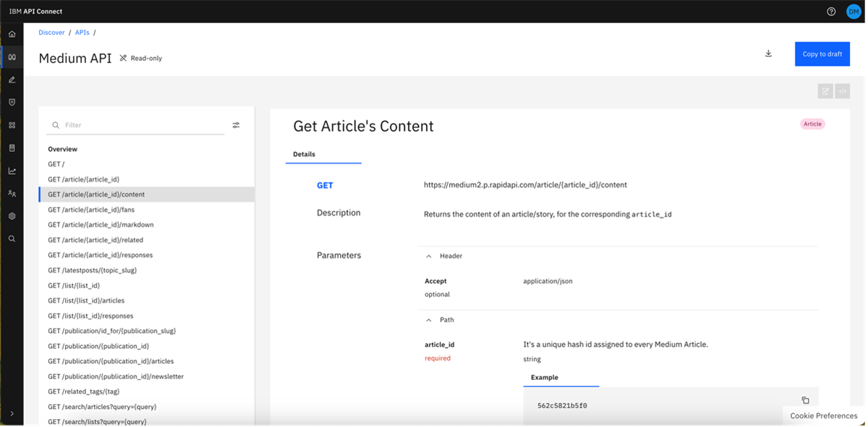The width and height of the screenshot is (868, 427).
Task: Collapse the Header parameters section
Action: click(x=429, y=256)
